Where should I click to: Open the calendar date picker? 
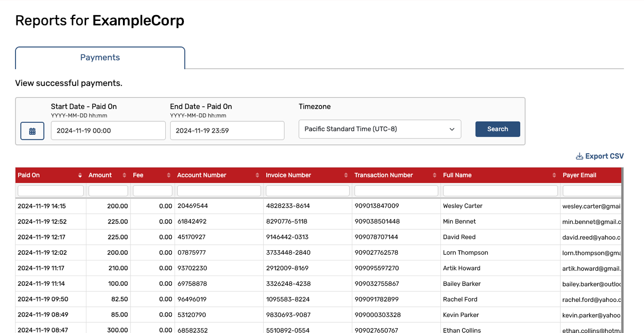pos(32,130)
